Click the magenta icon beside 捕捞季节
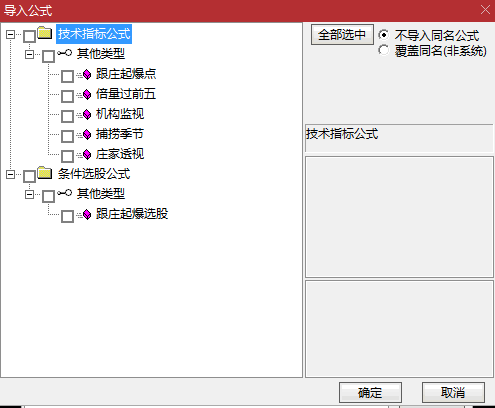495x408 pixels. tap(87, 135)
